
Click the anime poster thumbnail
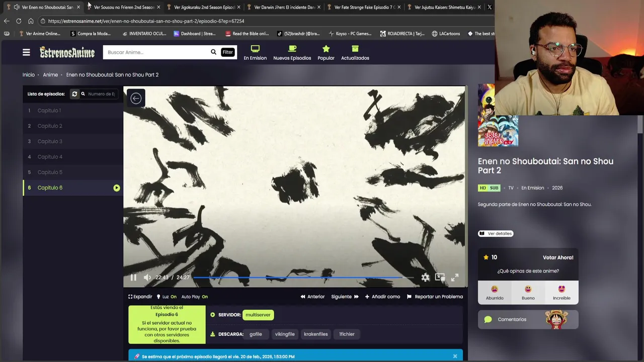pos(498,115)
